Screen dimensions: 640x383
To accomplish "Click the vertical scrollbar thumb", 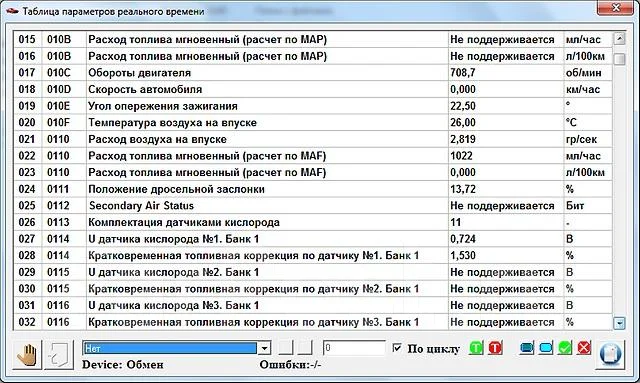I will (x=619, y=59).
